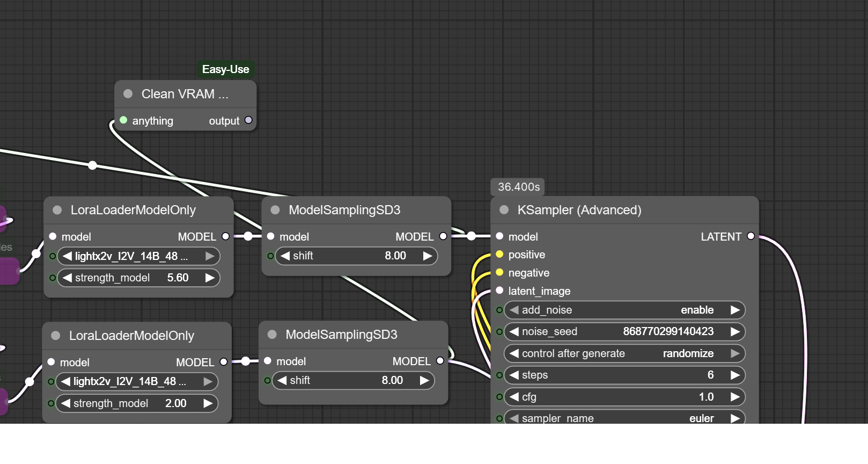Decrease strength_model 5.60 value
Image resolution: width=868 pixels, height=464 pixels.
(x=67, y=278)
